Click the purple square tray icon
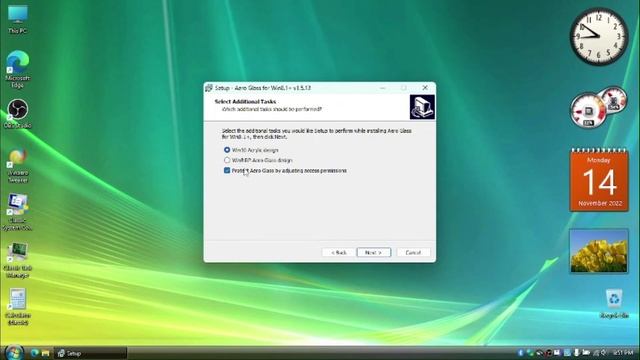This screenshot has height=360, width=640. (558, 353)
